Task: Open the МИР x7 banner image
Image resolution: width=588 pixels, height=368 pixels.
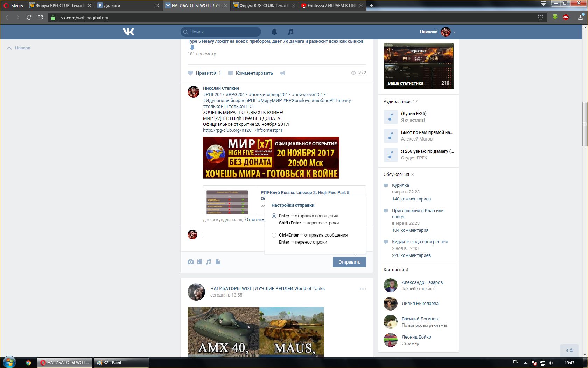Action: coord(271,158)
